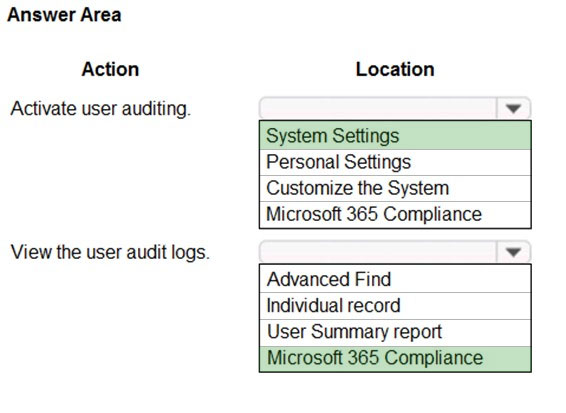The width and height of the screenshot is (566, 413).
Task: Click the Answer Area heading
Action: click(x=64, y=15)
